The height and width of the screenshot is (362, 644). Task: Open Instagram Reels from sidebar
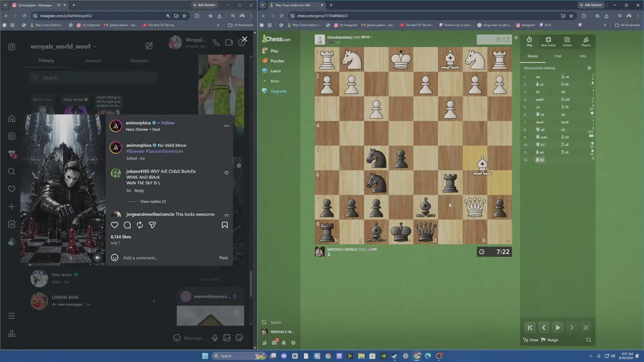(x=12, y=136)
